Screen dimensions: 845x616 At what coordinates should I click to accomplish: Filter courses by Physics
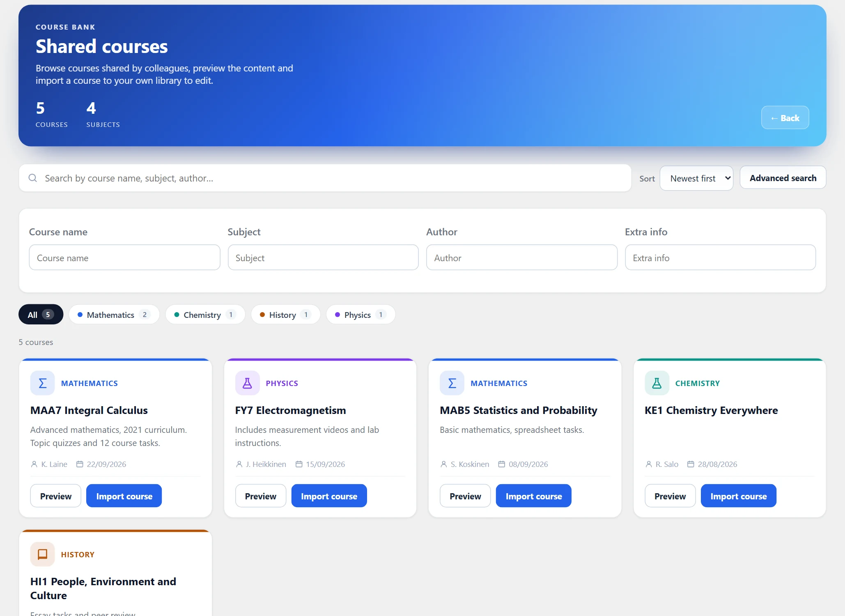pyautogui.click(x=361, y=315)
